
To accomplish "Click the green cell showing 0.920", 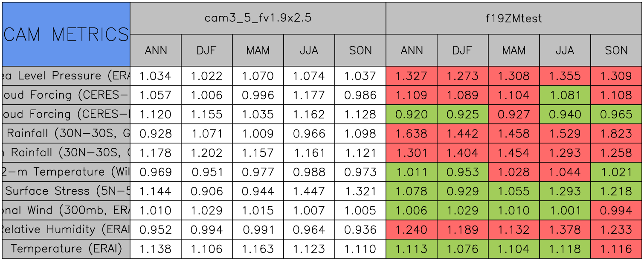I will (412, 114).
